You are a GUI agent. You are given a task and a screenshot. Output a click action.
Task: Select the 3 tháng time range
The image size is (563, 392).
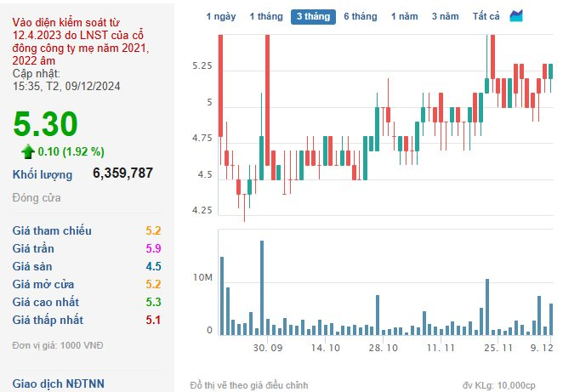coord(313,16)
